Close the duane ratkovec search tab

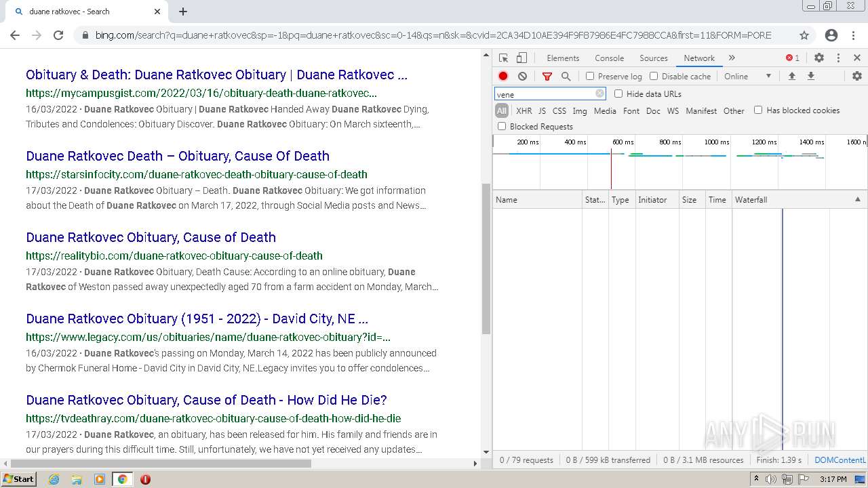point(157,12)
